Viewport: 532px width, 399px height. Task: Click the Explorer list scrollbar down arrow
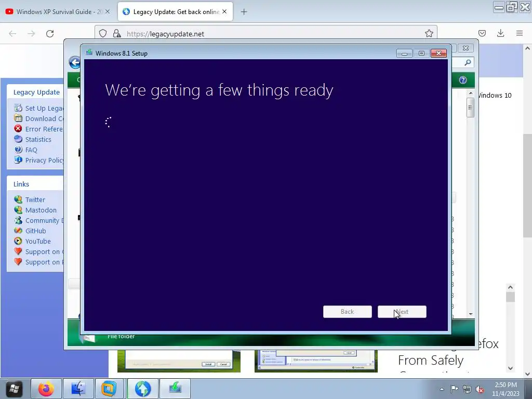[x=471, y=314]
